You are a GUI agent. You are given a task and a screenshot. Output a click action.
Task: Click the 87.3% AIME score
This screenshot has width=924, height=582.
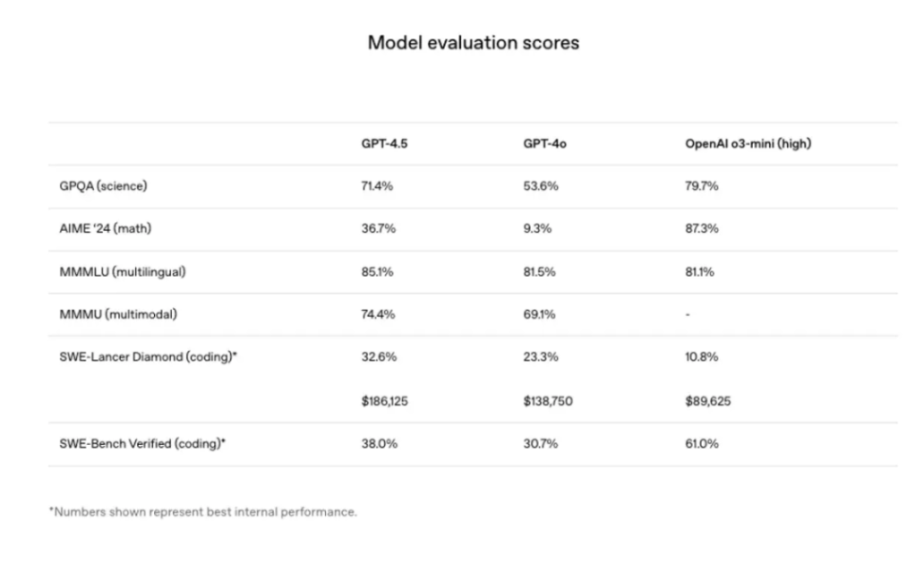point(702,229)
